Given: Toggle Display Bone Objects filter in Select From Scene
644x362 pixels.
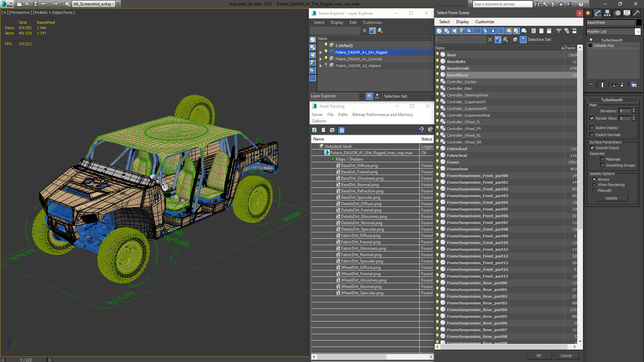Looking at the screenshot, I should tap(501, 31).
